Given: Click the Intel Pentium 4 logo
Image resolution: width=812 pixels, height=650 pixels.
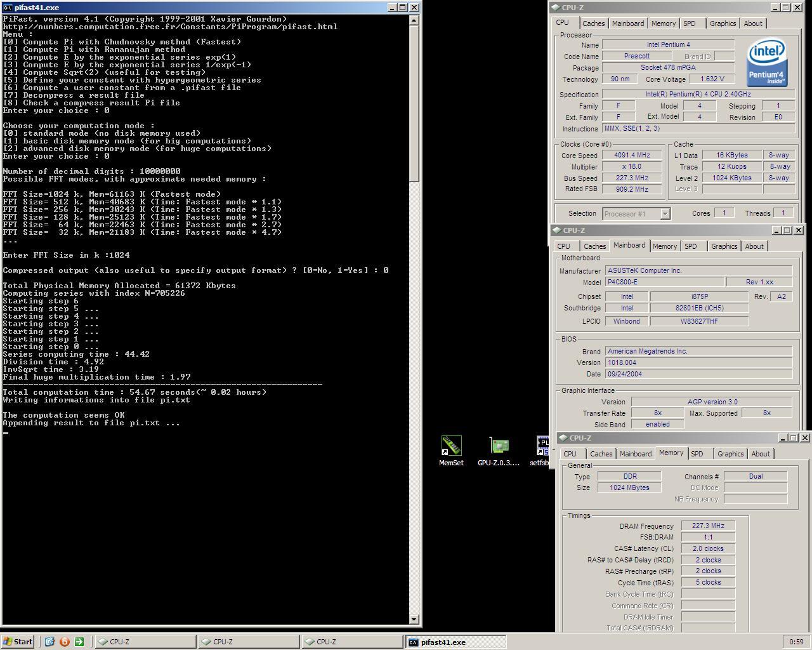Looking at the screenshot, I should point(767,62).
